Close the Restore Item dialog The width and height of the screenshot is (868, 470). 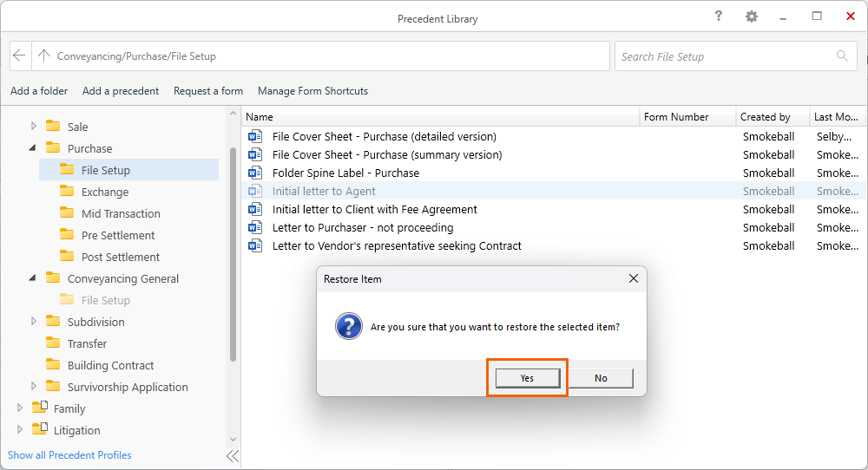tap(634, 279)
